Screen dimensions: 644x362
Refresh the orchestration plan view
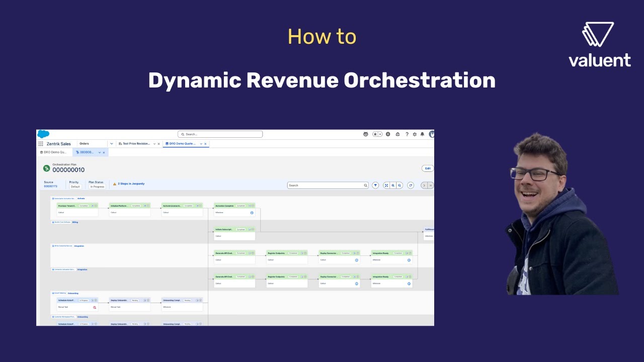point(411,186)
